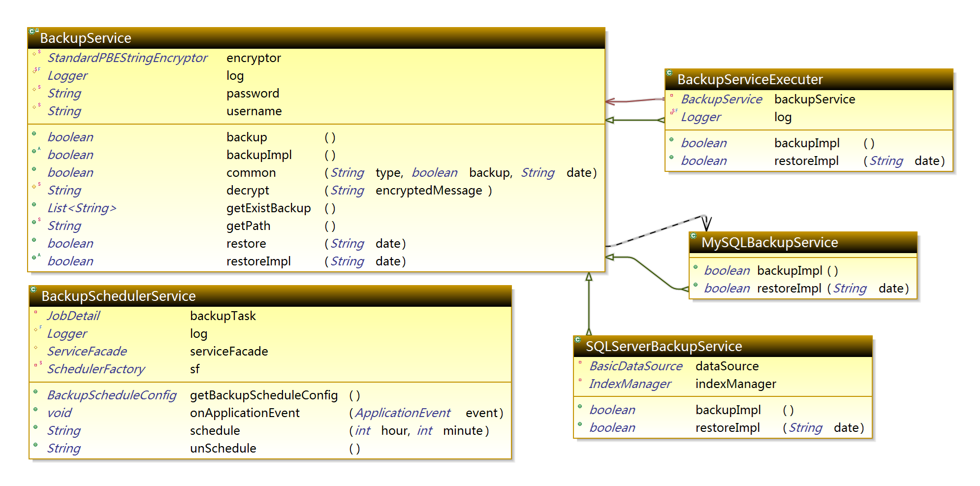Select the BackupScheduleConfig return type
The height and width of the screenshot is (486, 980).
tap(112, 395)
